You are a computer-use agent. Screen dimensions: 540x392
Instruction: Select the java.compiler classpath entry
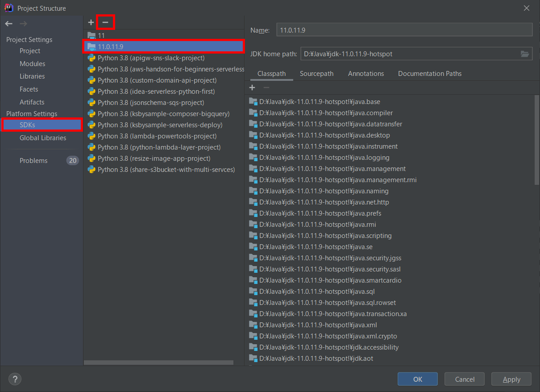pos(326,113)
